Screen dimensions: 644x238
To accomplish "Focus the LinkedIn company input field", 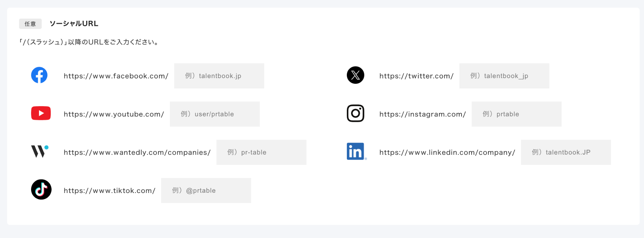I will click(566, 152).
